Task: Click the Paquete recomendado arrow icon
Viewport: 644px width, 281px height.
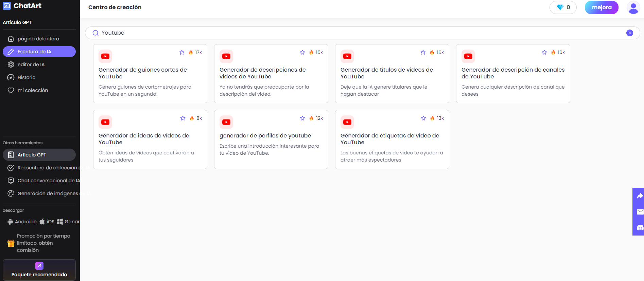Action: coord(39,265)
